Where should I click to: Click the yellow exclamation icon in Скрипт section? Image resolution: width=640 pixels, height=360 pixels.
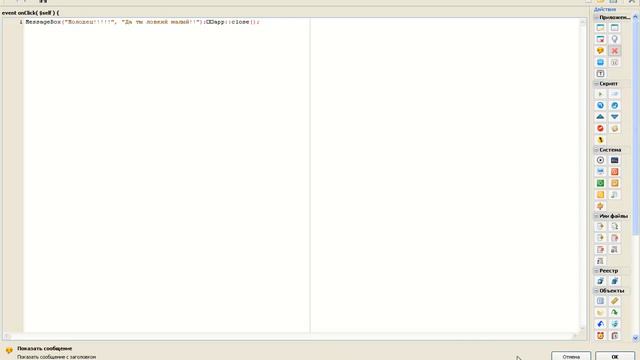[x=600, y=140]
